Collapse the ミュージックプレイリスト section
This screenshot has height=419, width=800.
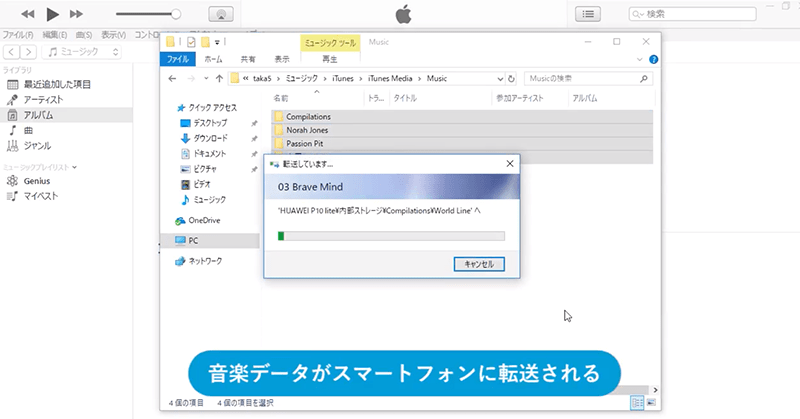click(74, 167)
